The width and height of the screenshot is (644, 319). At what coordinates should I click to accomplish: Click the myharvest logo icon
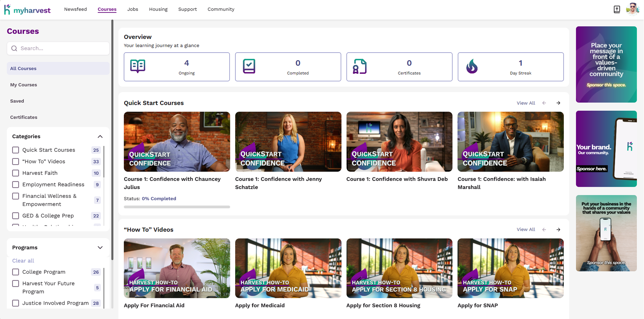7,9
